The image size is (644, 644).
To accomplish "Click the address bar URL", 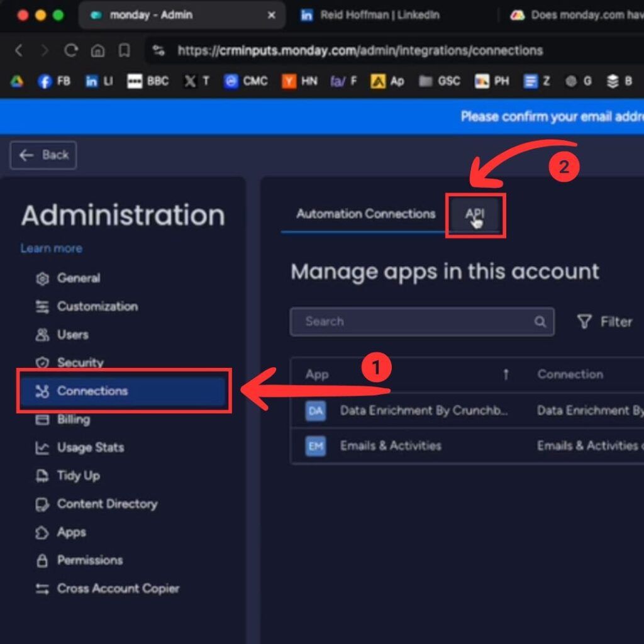I will 360,50.
